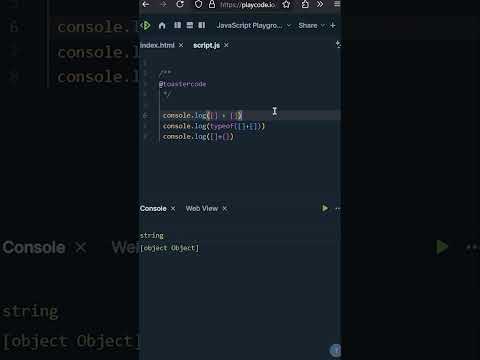Open the console panel more options dots
This screenshot has height=360, width=480.
338,209
